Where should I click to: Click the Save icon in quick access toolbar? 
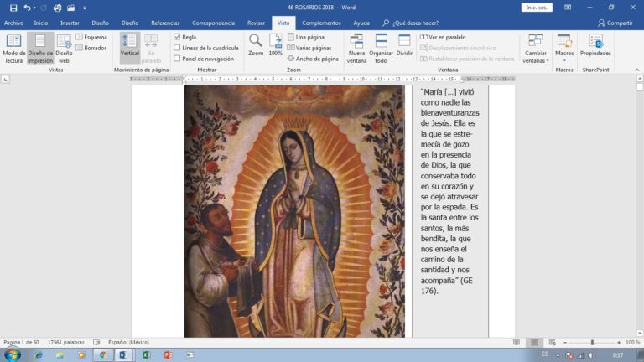tap(13, 8)
